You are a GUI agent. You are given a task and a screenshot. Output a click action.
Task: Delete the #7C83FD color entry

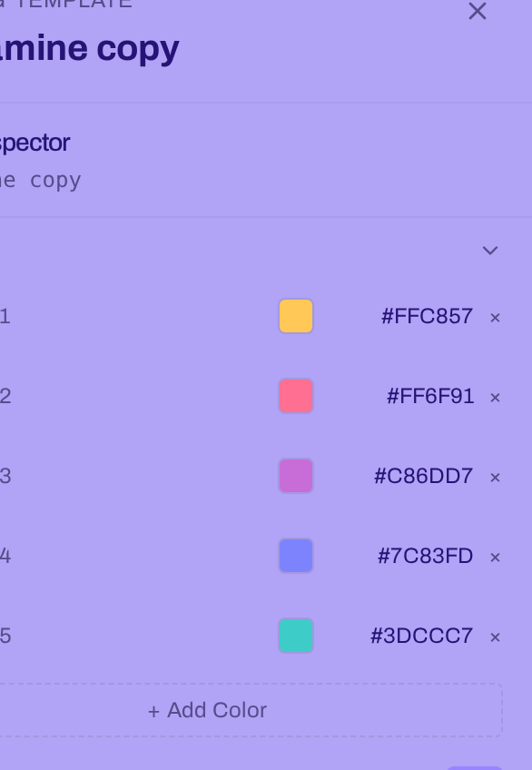pos(495,558)
